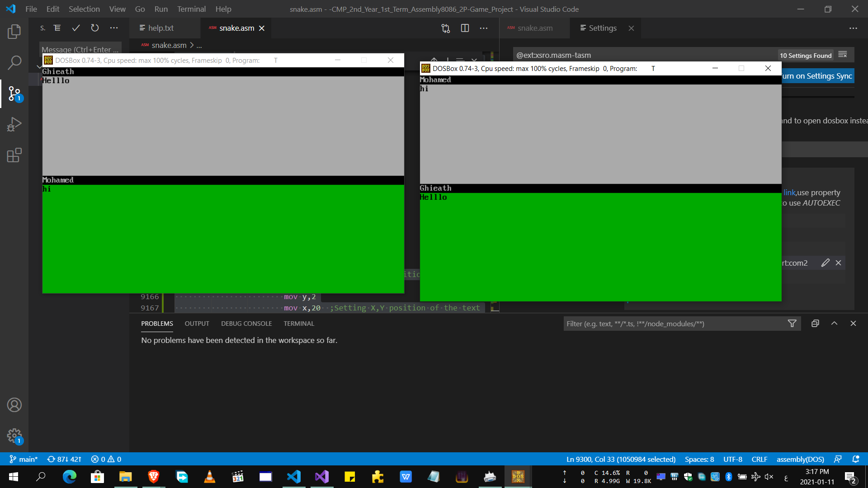Open the Extensions view icon
The width and height of the screenshot is (868, 488).
(x=14, y=155)
